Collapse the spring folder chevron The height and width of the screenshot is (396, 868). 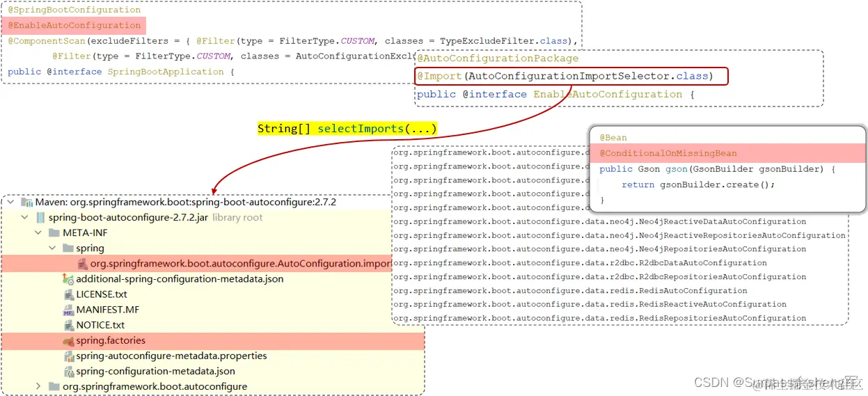tap(52, 248)
